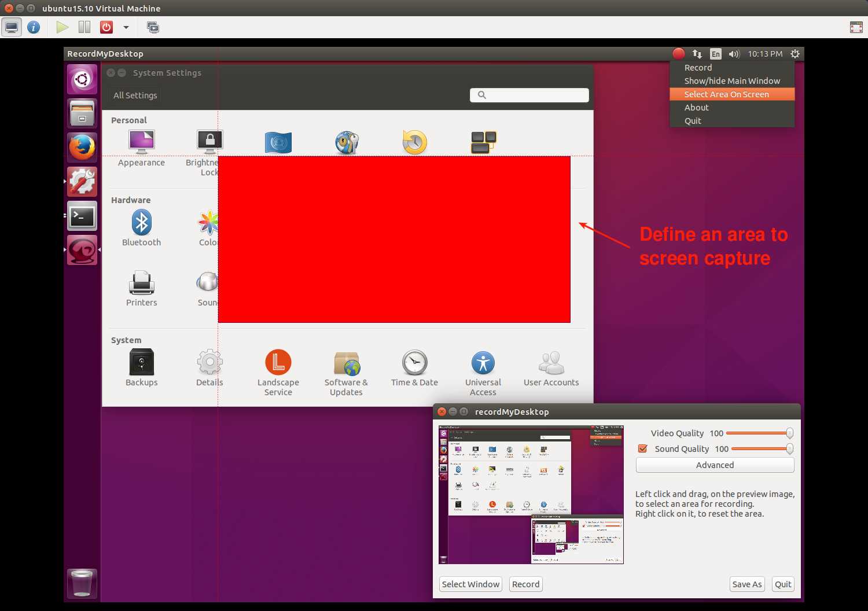Open the network indicator in top panel
This screenshot has height=611, width=868.
[697, 54]
